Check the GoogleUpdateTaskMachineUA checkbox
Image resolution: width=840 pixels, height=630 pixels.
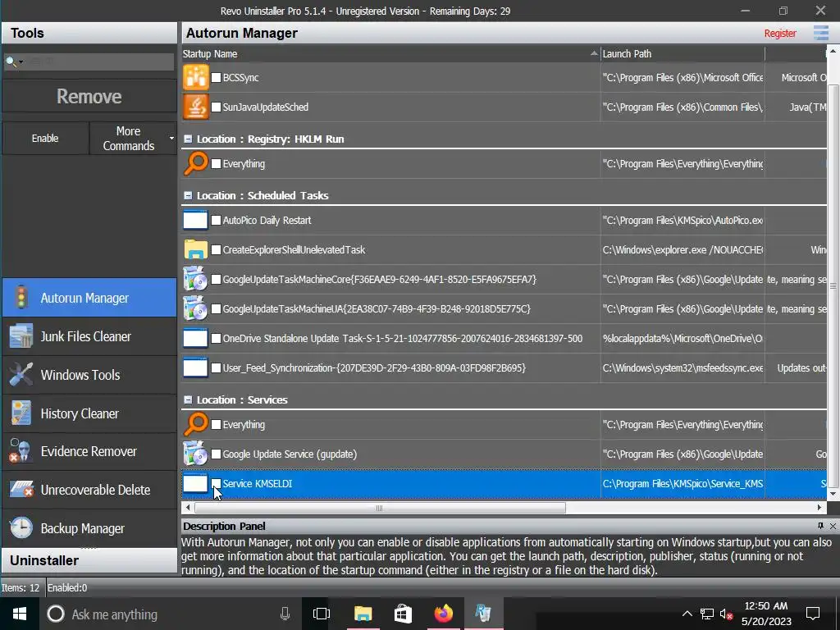[216, 309]
